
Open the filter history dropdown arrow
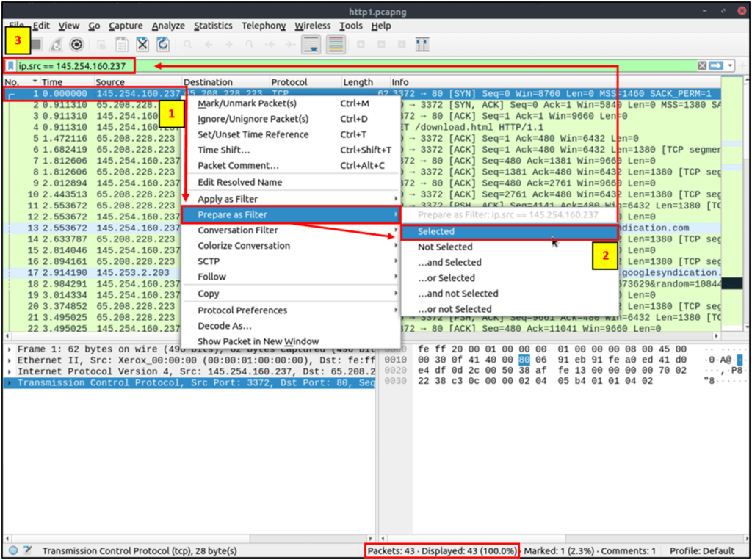730,65
